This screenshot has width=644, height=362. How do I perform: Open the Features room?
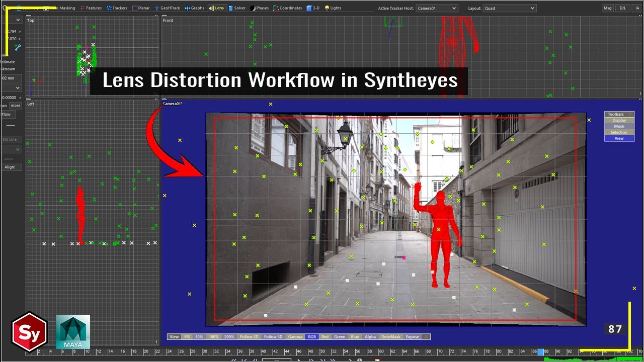point(91,8)
